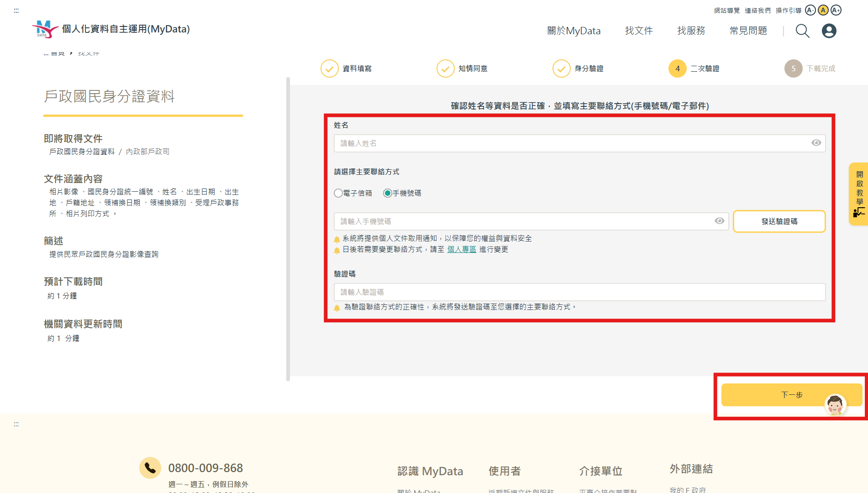Image resolution: width=868 pixels, height=493 pixels.
Task: Open the 找文件 menu
Action: click(x=638, y=31)
